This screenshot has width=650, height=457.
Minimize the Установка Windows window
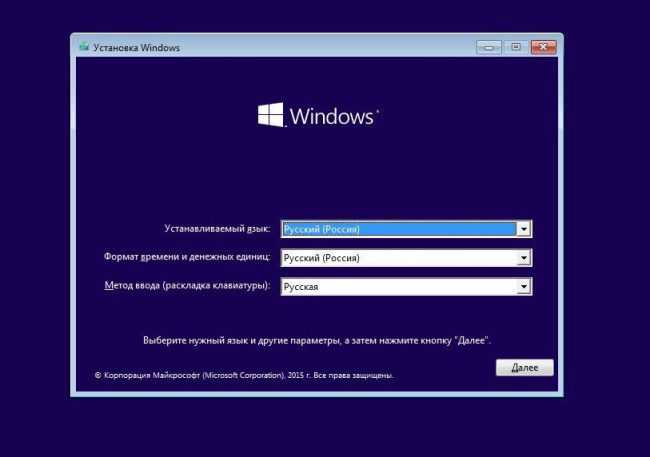tap(489, 47)
